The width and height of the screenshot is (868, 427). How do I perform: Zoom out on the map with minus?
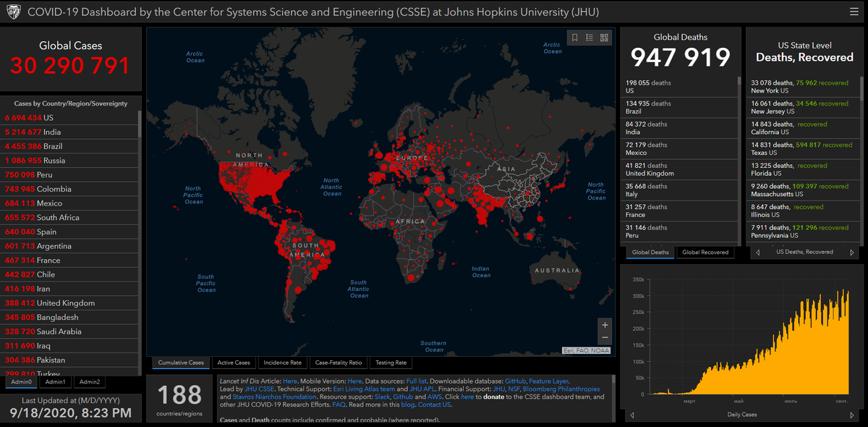[x=605, y=338]
